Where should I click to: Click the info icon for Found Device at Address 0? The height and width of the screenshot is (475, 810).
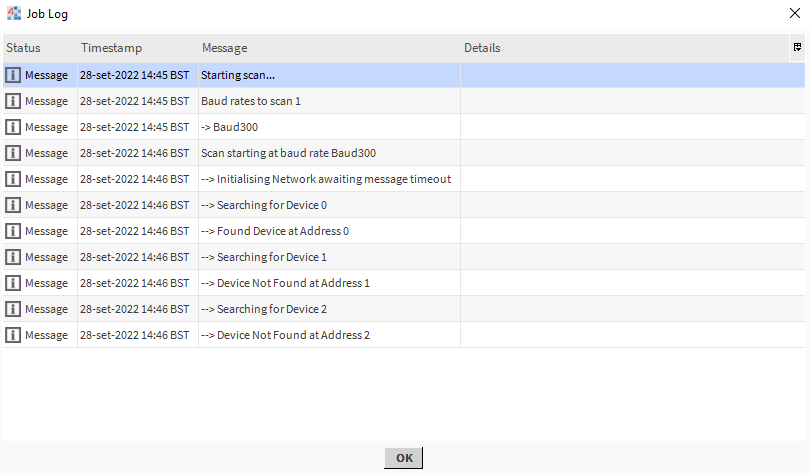click(x=13, y=231)
